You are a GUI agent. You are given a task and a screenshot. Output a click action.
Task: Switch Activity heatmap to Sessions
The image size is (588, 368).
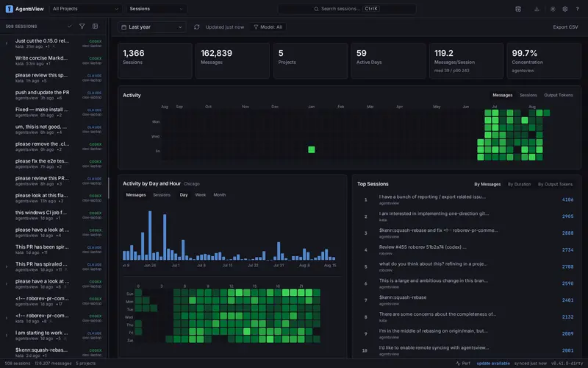(528, 96)
